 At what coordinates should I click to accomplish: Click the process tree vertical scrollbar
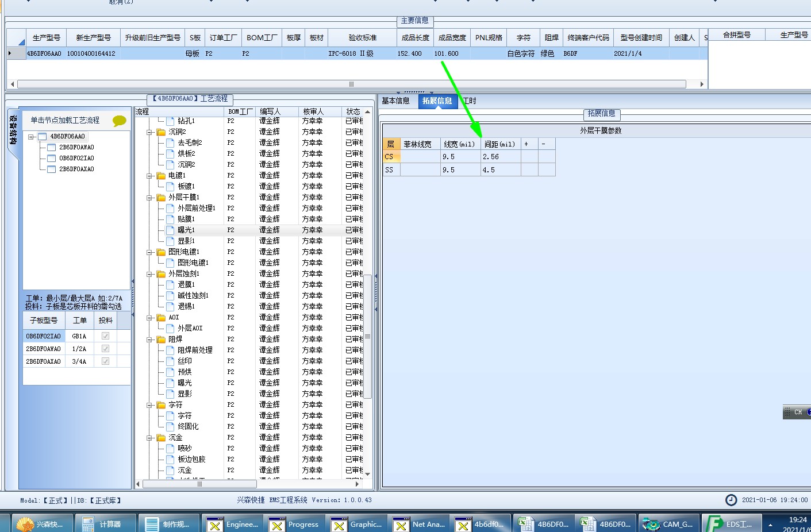[x=368, y=337]
